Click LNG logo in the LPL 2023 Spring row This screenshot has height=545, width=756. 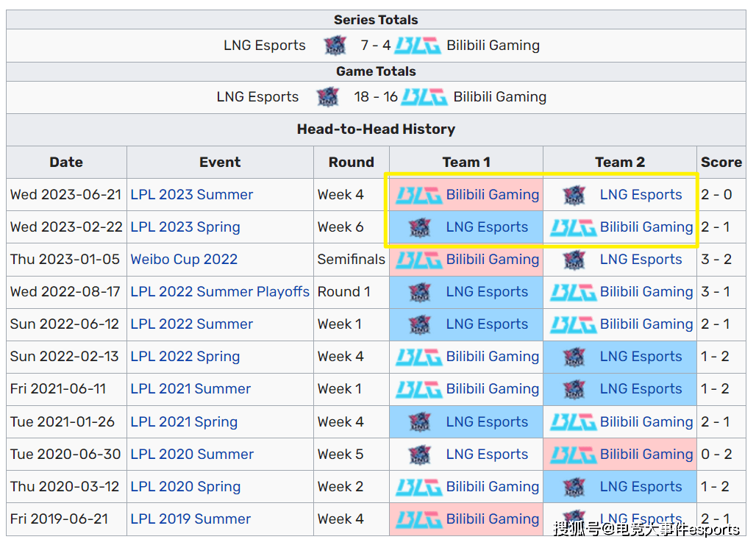419,227
